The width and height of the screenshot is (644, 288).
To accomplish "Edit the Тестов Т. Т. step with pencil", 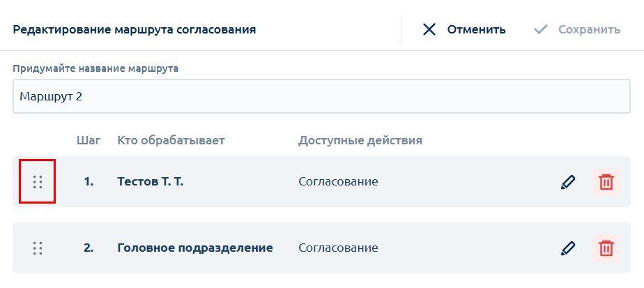I will [568, 181].
